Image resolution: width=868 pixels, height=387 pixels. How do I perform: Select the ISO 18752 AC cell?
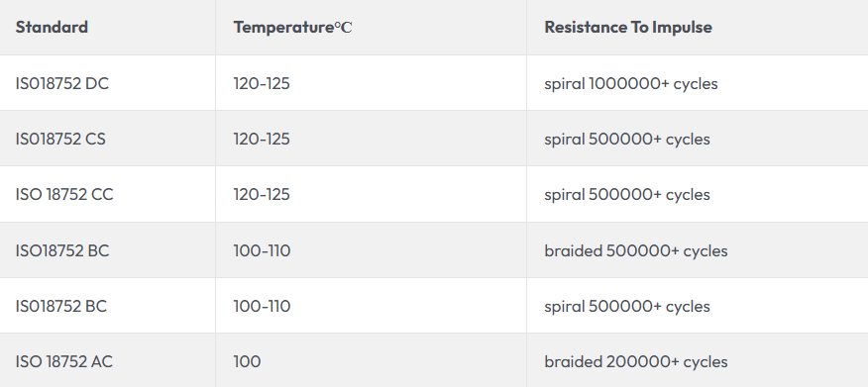tap(64, 361)
